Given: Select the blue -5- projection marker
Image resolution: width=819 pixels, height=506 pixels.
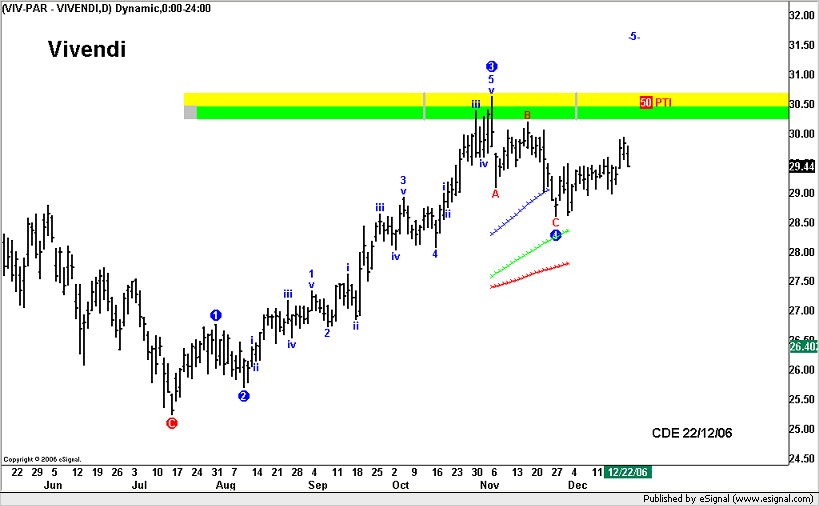Looking at the screenshot, I should pyautogui.click(x=633, y=36).
